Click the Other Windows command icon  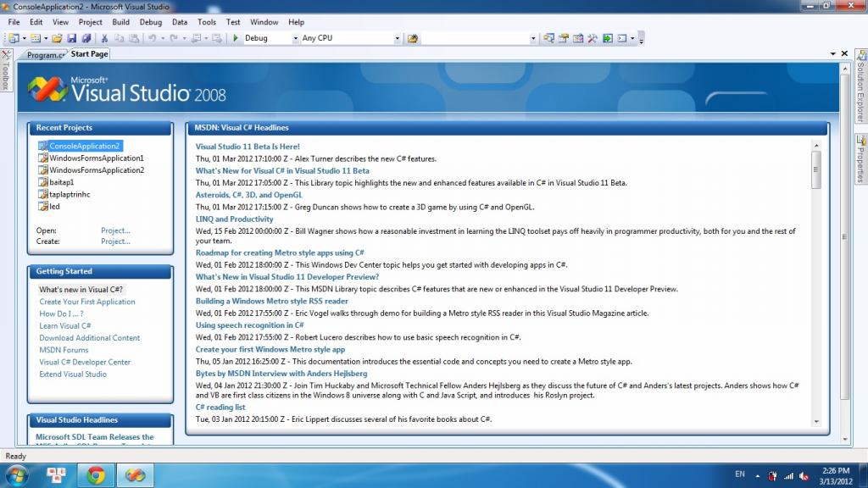coord(622,38)
